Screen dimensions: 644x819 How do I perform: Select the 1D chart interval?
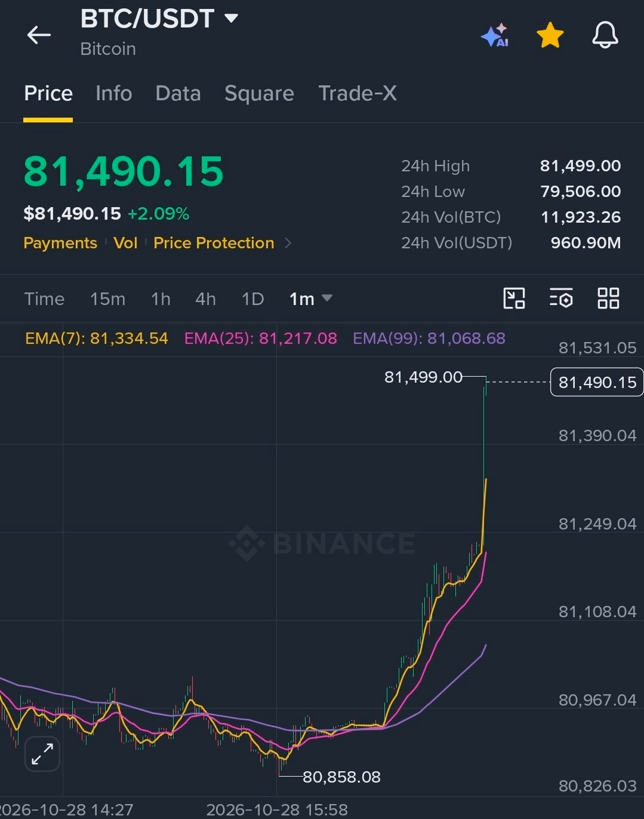click(252, 299)
